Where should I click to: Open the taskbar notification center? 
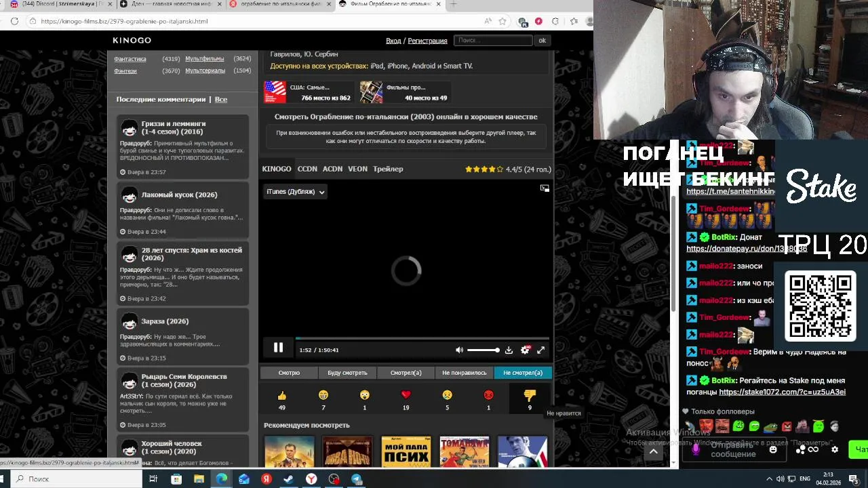pos(854,479)
